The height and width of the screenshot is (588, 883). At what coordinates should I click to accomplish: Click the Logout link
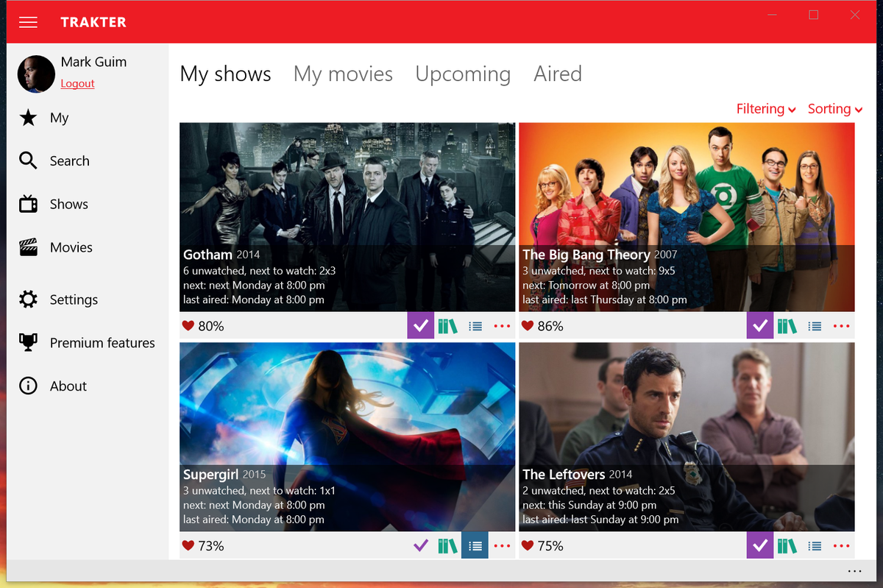[77, 83]
